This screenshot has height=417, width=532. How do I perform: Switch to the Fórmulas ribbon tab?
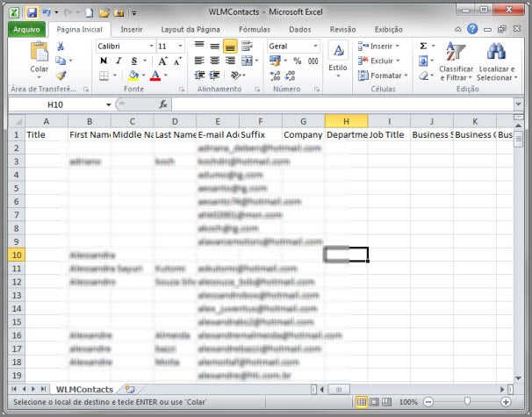coord(254,29)
